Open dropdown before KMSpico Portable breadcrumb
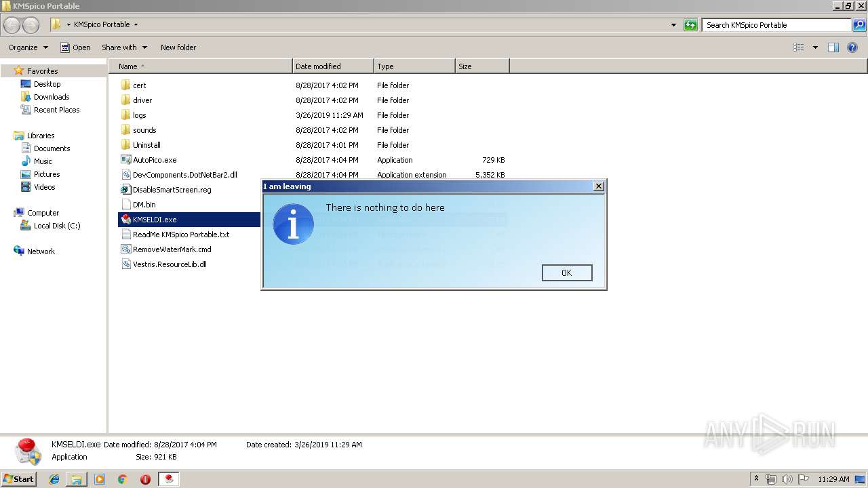 (x=68, y=24)
